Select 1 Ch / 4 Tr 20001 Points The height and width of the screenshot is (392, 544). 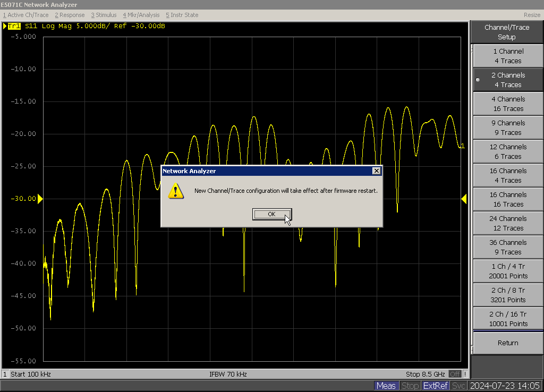[507, 271]
